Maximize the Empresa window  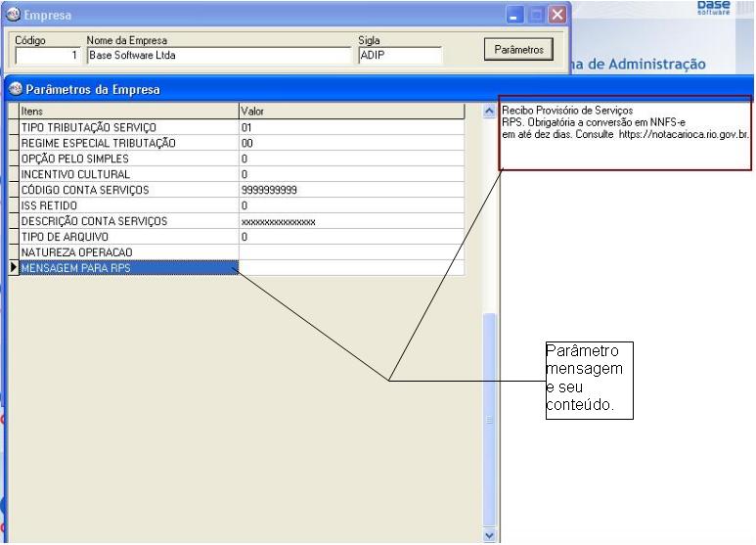click(536, 15)
